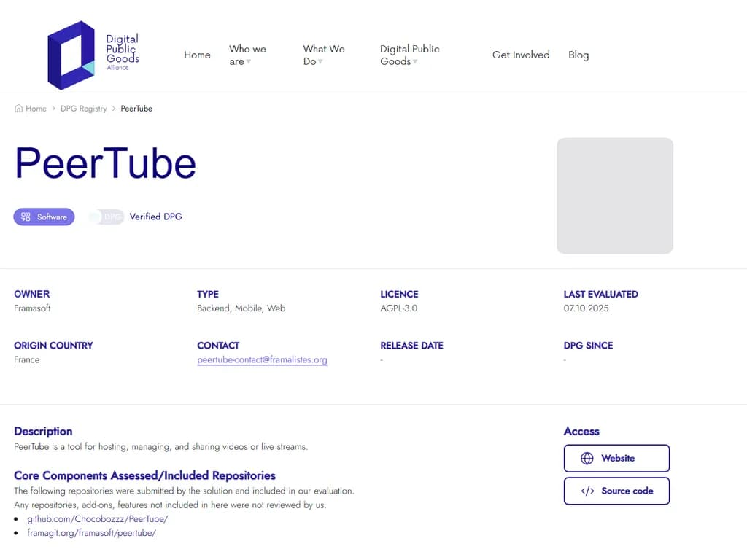The width and height of the screenshot is (747, 560).
Task: Click the home icon in the breadcrumb
Action: click(x=17, y=108)
